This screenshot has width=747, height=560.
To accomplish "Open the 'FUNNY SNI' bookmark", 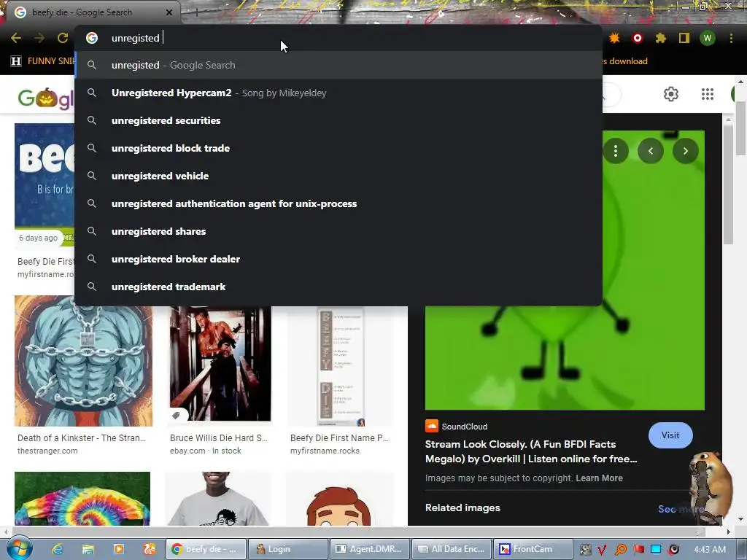I will tap(43, 61).
